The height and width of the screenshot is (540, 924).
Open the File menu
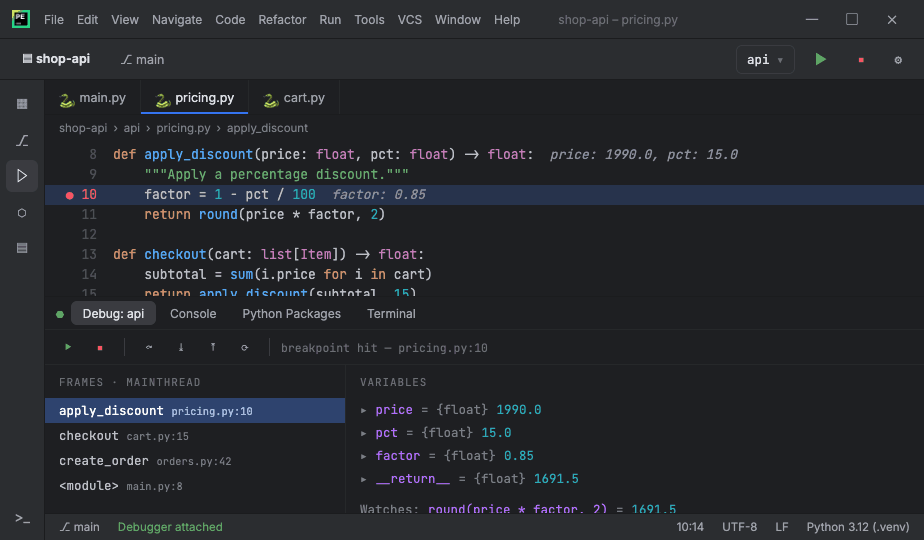(x=54, y=19)
